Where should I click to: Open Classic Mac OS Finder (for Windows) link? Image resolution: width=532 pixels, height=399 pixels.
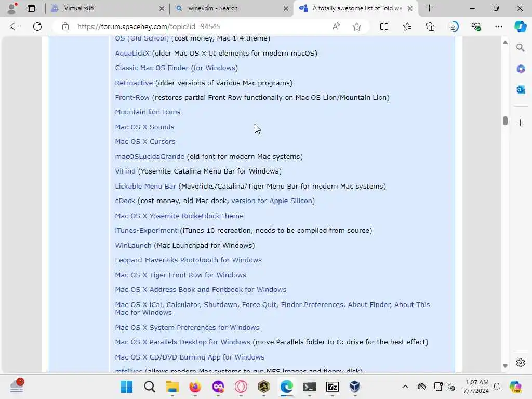click(177, 68)
